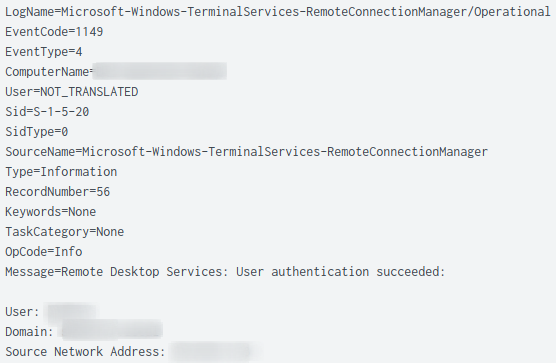Viewport: 556px width, 363px height.
Task: Click on Type=Information text
Action: [x=61, y=172]
